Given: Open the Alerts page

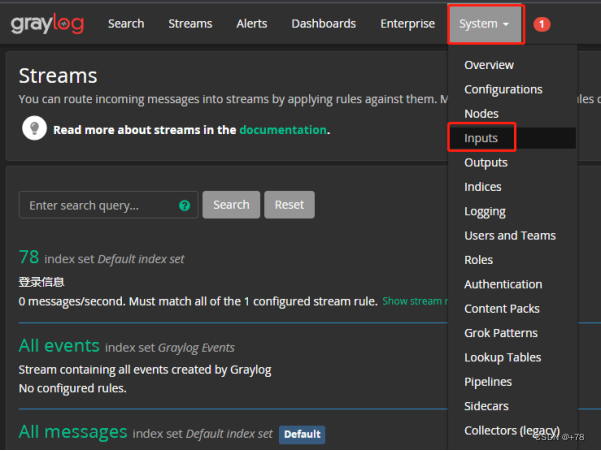Looking at the screenshot, I should pos(251,24).
